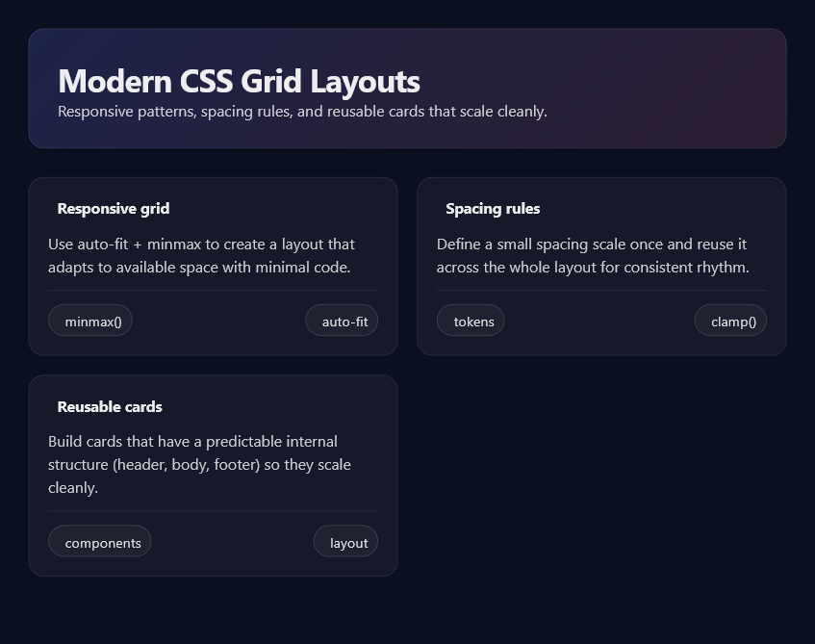
Task: Click the minmax() tag pill
Action: click(x=90, y=322)
